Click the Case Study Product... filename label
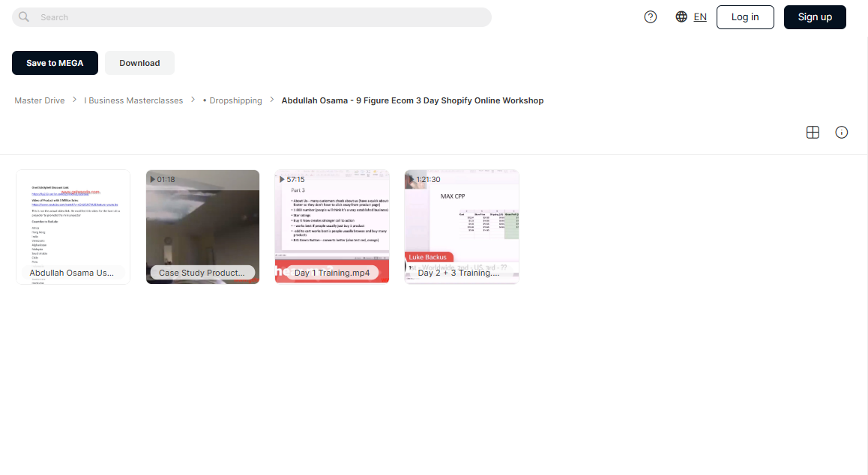The width and height of the screenshot is (868, 475). tap(202, 273)
